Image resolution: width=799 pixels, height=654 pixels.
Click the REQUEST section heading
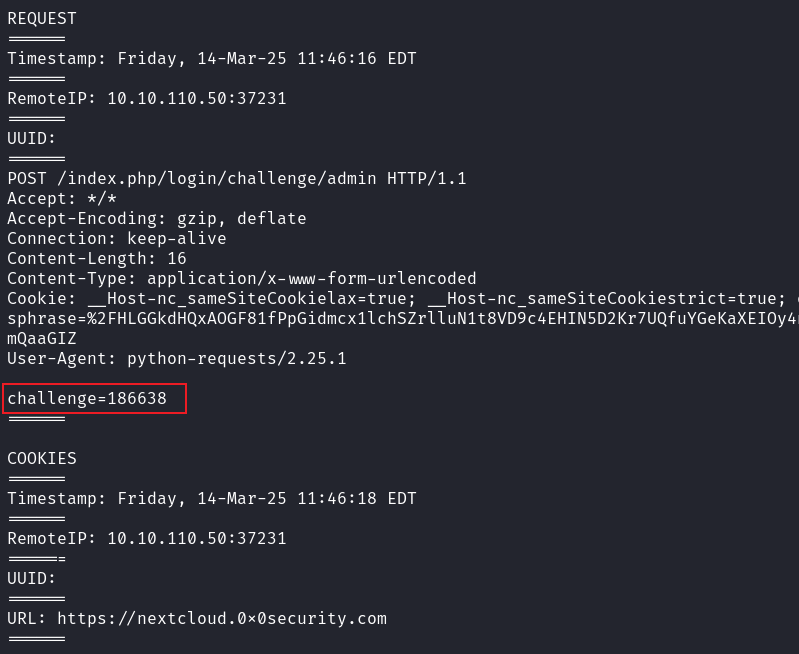pos(42,18)
